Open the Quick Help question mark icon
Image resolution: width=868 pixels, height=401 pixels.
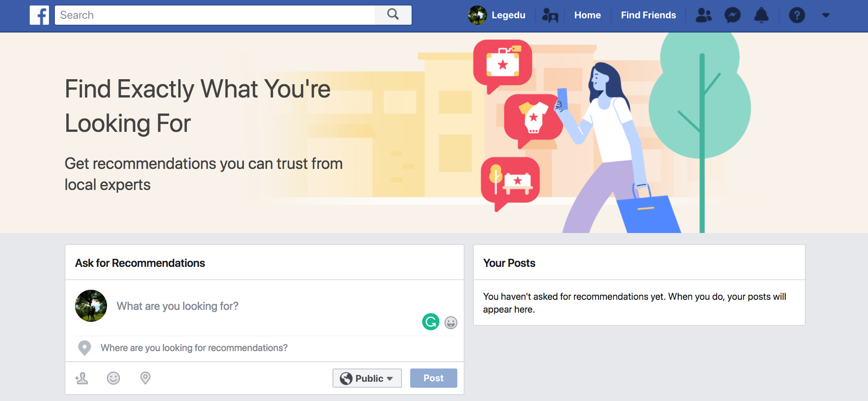[x=797, y=15]
